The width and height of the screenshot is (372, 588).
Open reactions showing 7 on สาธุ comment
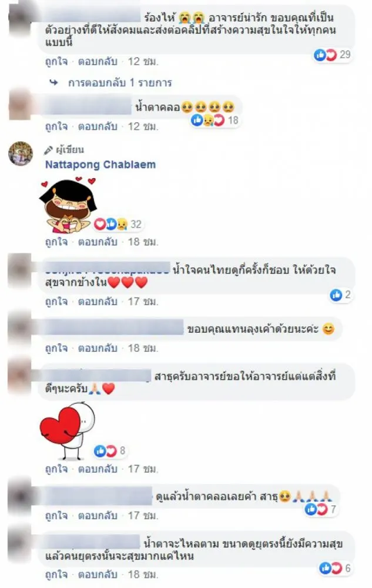click(x=321, y=509)
